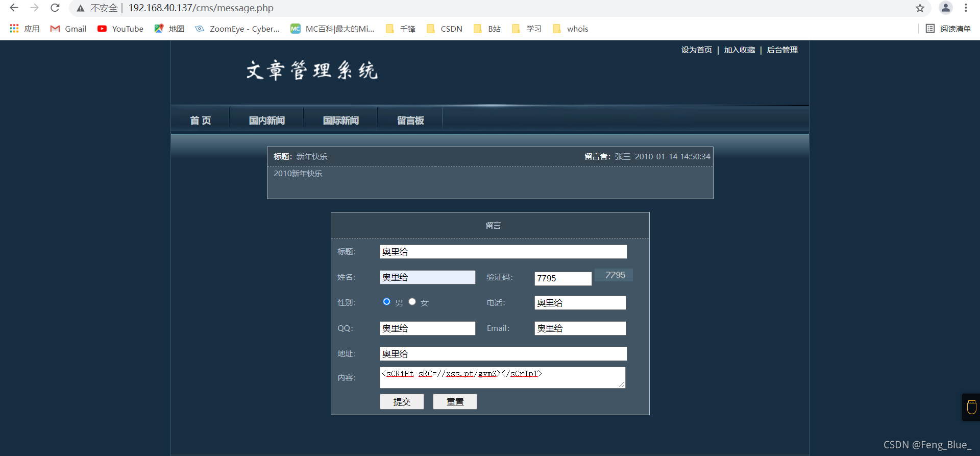Click the timestamp 2010-01-14 14:50:34
Image resolution: width=980 pixels, height=456 pixels.
point(672,157)
